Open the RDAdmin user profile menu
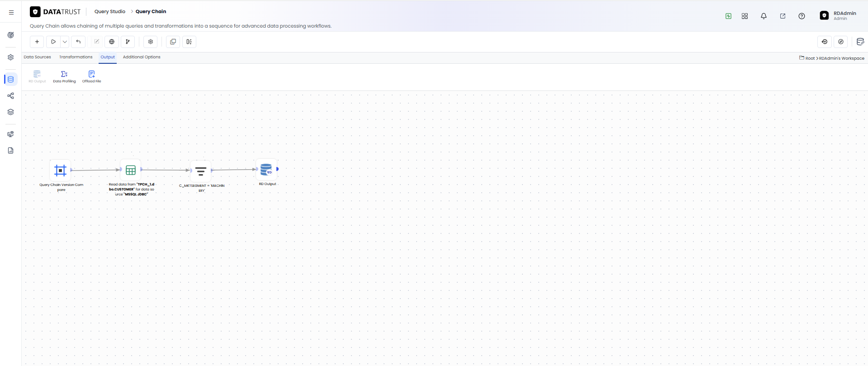The image size is (868, 366). [838, 15]
